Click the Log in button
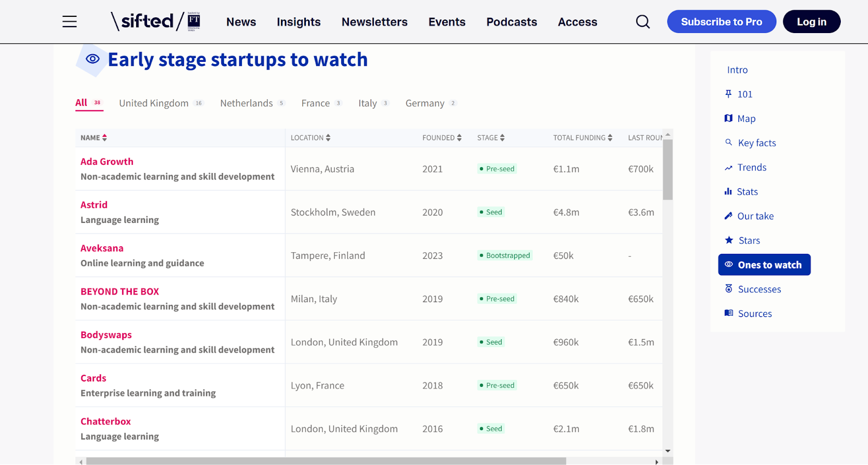The width and height of the screenshot is (868, 465). pos(812,22)
